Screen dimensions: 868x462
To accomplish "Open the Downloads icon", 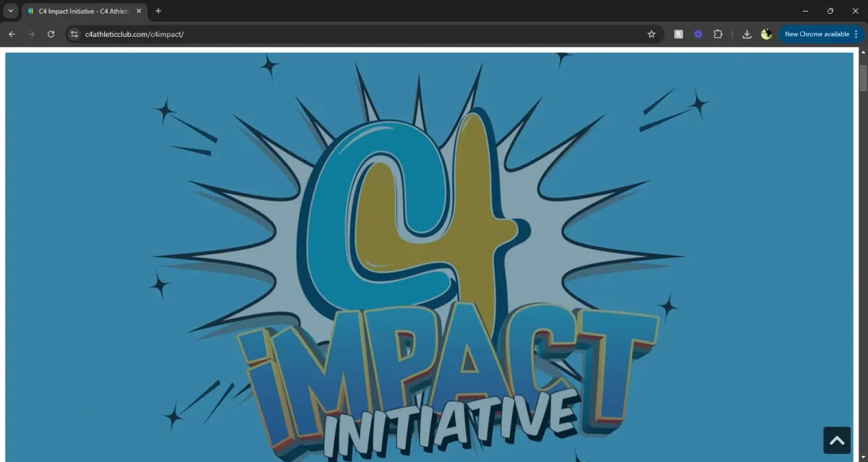I will point(747,34).
